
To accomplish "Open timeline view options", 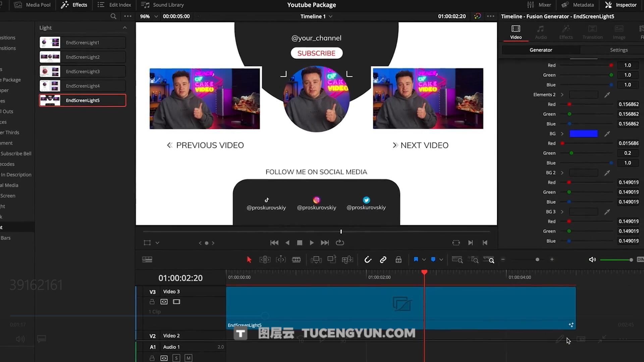I will click(x=147, y=259).
